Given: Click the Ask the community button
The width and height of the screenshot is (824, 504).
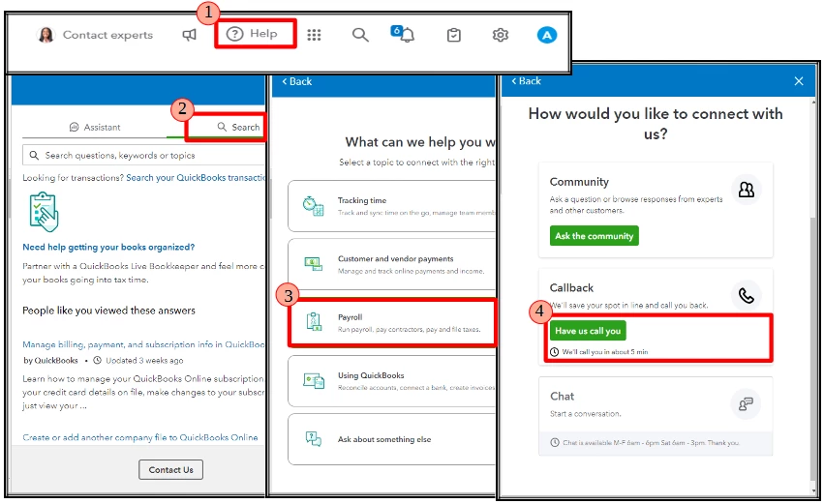Looking at the screenshot, I should (x=595, y=236).
